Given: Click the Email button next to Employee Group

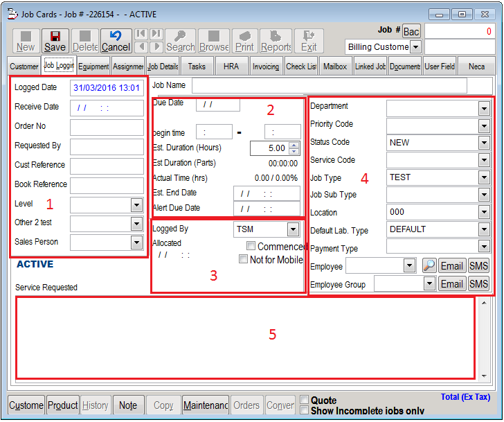Looking at the screenshot, I should coord(452,283).
